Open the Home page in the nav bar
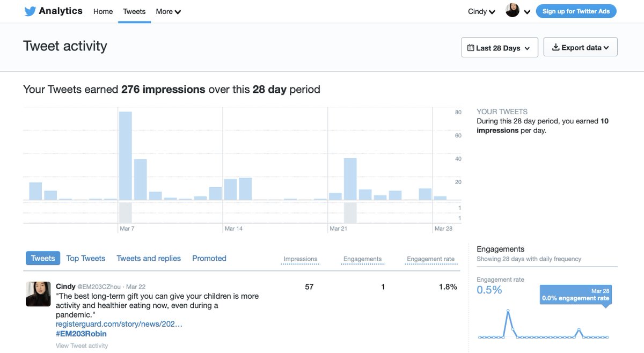644x353 pixels. [x=103, y=11]
